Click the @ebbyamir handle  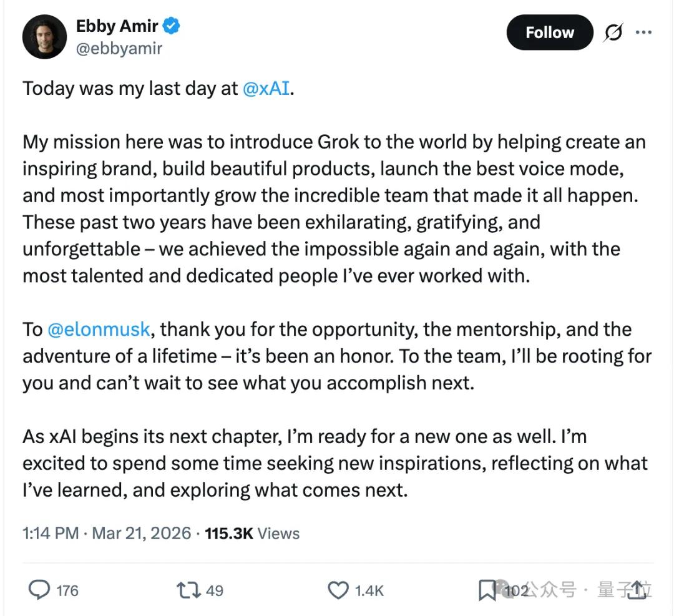pyautogui.click(x=119, y=49)
